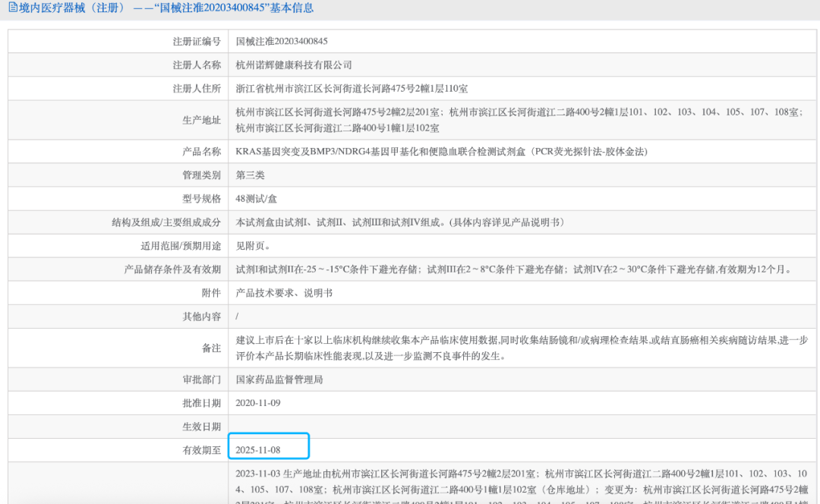Click the label 生效日期
The height and width of the screenshot is (504, 820).
201,427
